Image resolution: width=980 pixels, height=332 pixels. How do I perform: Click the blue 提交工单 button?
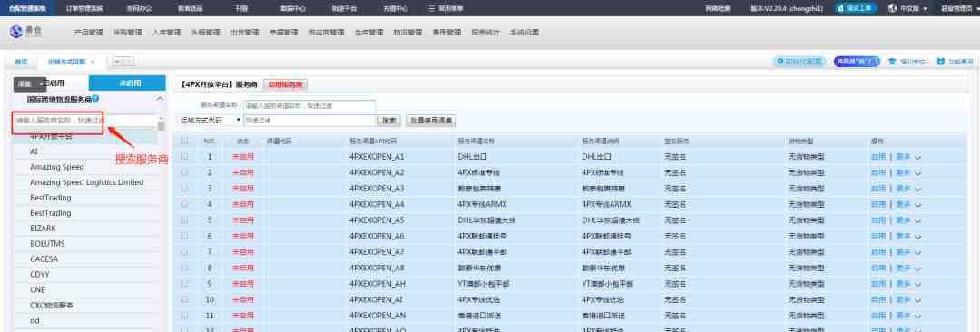pyautogui.click(x=857, y=9)
